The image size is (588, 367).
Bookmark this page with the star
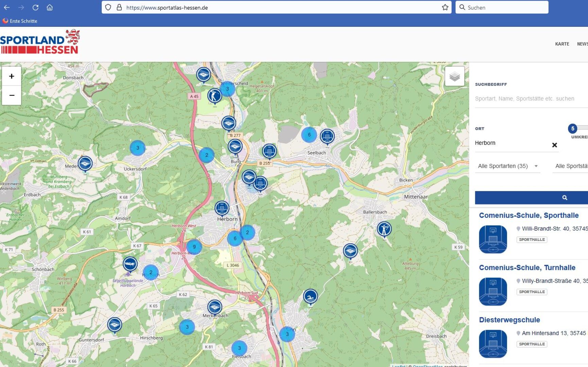click(445, 7)
